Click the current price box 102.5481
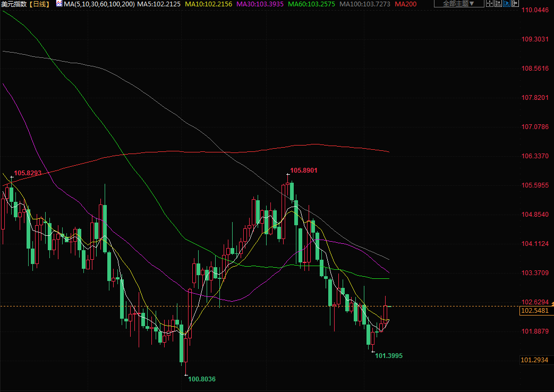This screenshot has height=392, width=554. coord(535,311)
